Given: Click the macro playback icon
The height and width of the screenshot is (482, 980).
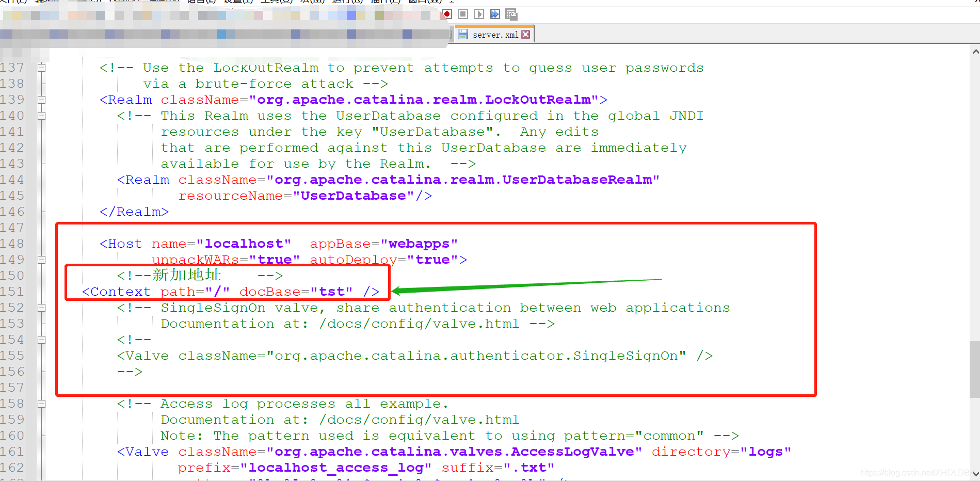Looking at the screenshot, I should click(479, 14).
